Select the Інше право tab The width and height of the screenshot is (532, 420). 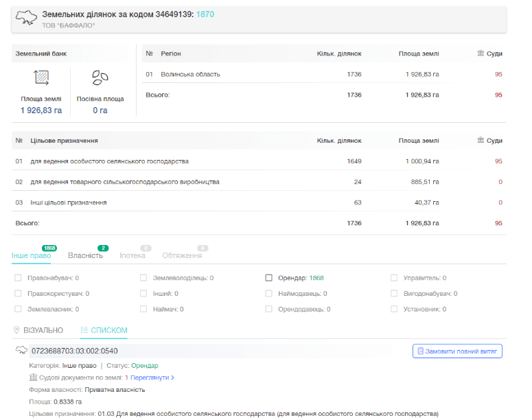point(31,256)
